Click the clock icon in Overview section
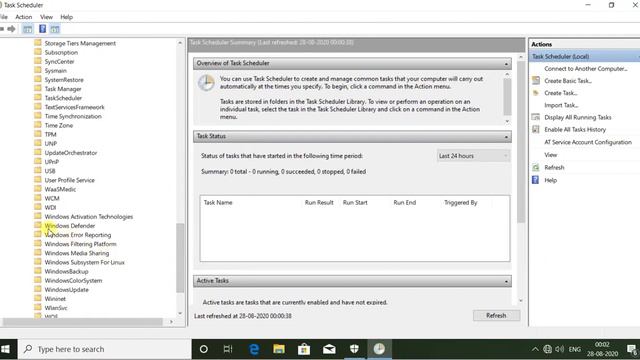The height and width of the screenshot is (360, 640). (x=206, y=83)
